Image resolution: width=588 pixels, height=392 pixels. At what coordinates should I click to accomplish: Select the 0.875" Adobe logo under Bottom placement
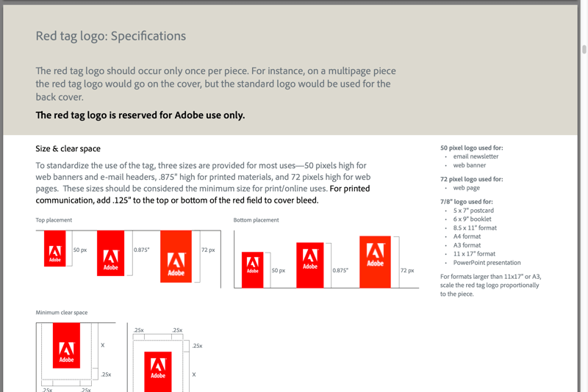[310, 266]
